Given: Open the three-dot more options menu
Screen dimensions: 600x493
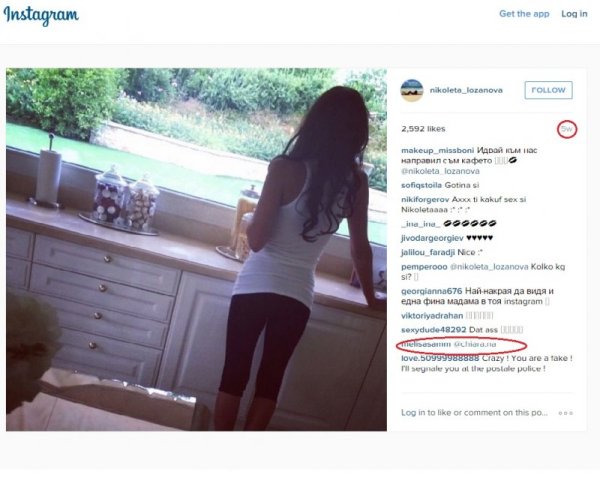Looking at the screenshot, I should coord(566,413).
